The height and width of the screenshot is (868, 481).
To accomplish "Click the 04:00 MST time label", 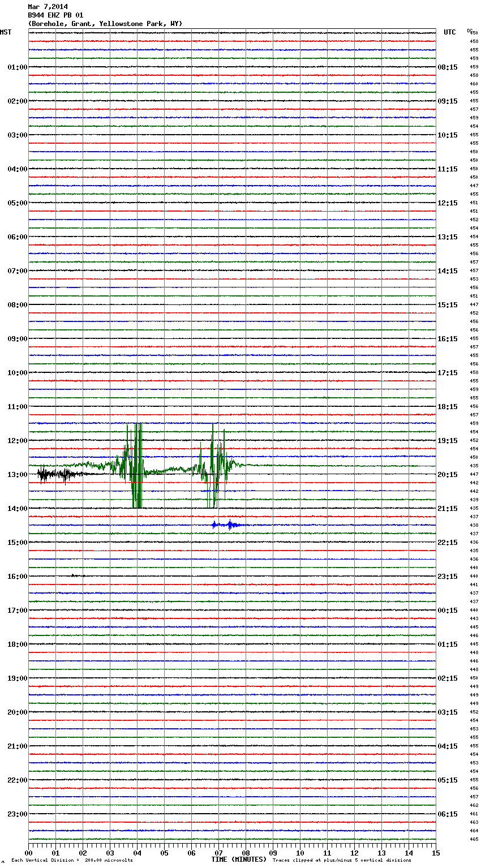I will coord(17,169).
